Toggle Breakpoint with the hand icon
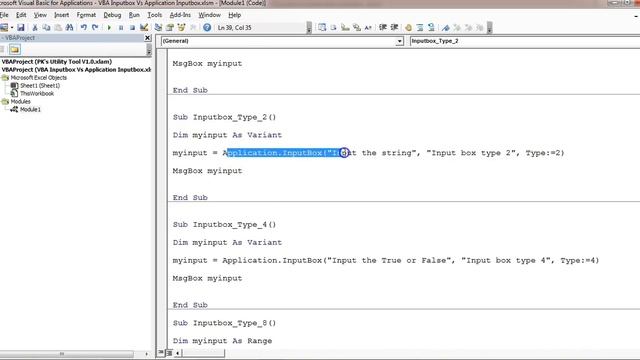Screen dimensions: 640x360 [408, 28]
